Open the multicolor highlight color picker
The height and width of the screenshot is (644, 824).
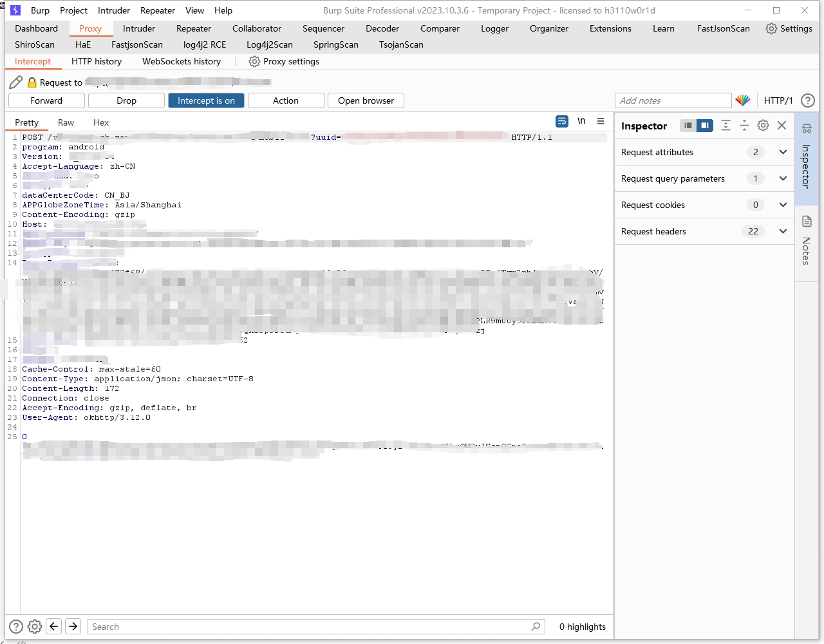point(743,100)
